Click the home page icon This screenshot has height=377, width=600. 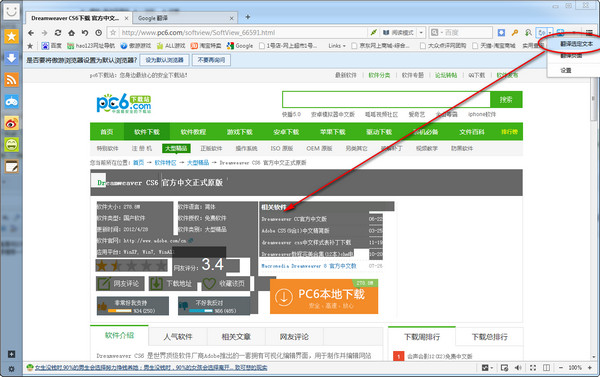tap(72, 33)
